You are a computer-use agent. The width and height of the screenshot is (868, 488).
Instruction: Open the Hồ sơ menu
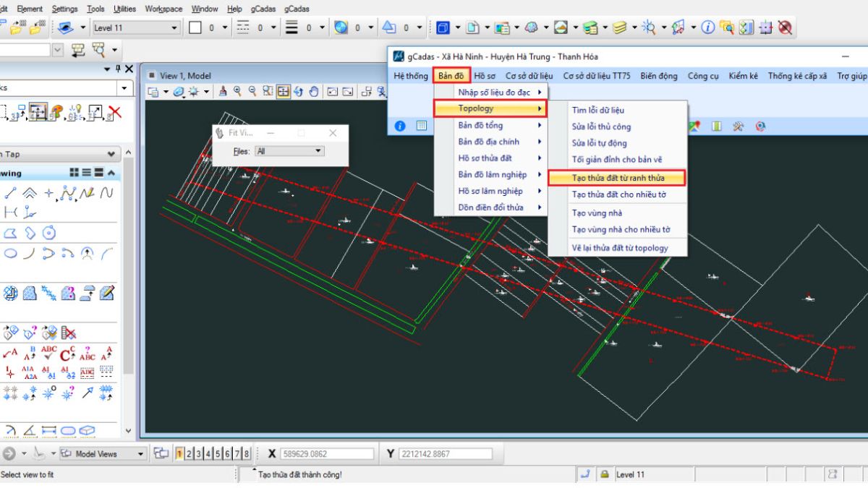pos(485,75)
